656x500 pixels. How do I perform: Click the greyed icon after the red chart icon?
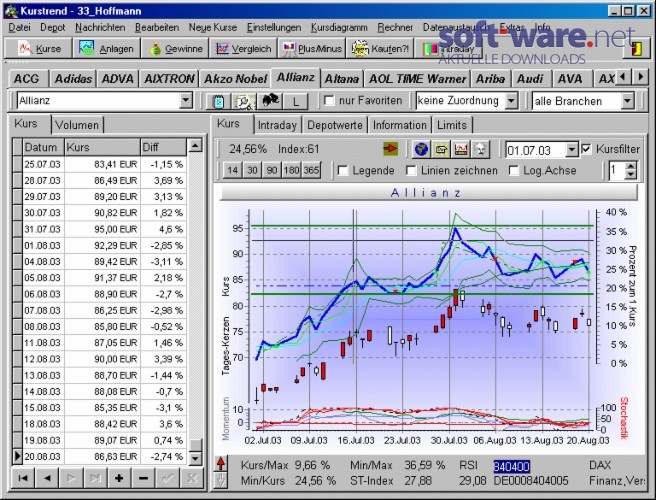point(481,149)
